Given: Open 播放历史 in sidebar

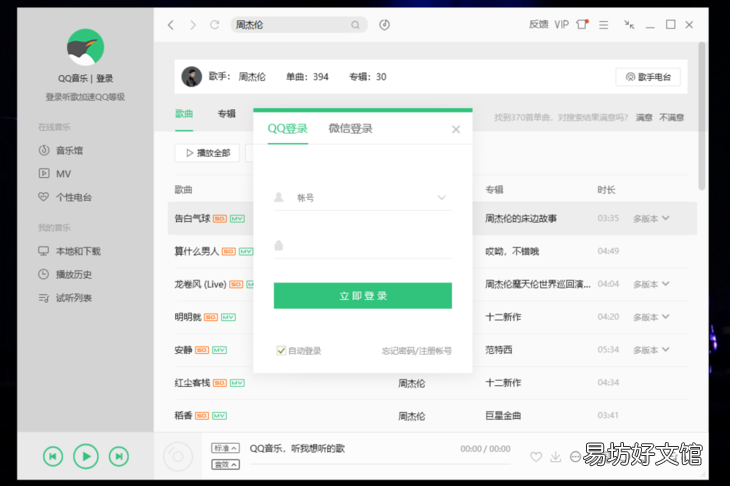Looking at the screenshot, I should (x=65, y=274).
